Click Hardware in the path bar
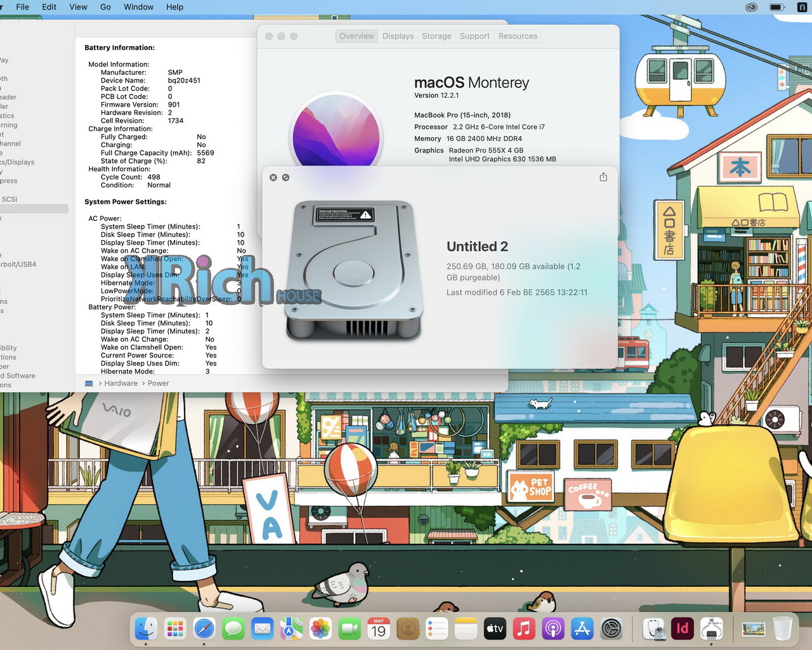This screenshot has width=812, height=650. [121, 383]
